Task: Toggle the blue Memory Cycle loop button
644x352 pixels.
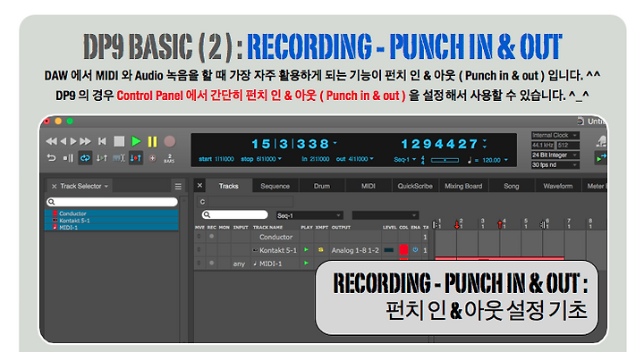Action: tap(85, 158)
